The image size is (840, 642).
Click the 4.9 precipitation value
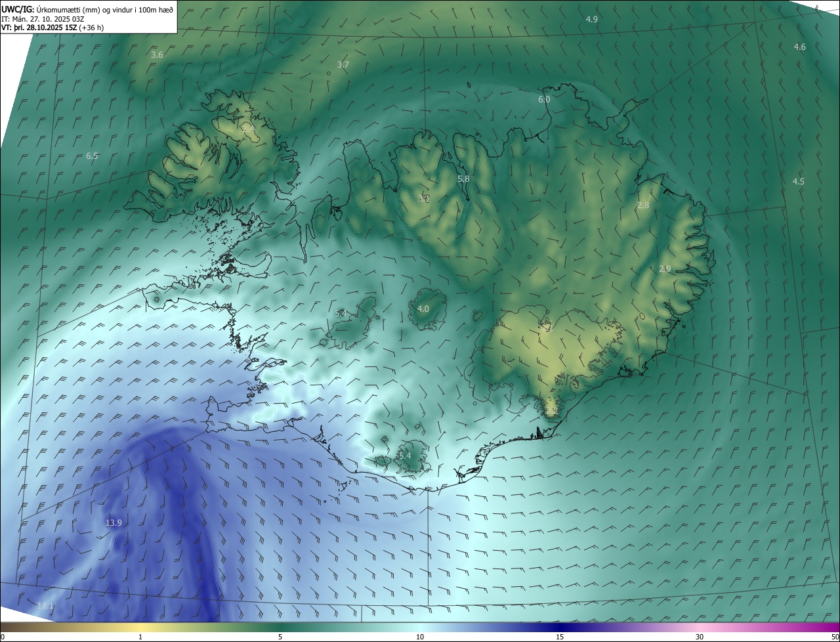pyautogui.click(x=591, y=20)
